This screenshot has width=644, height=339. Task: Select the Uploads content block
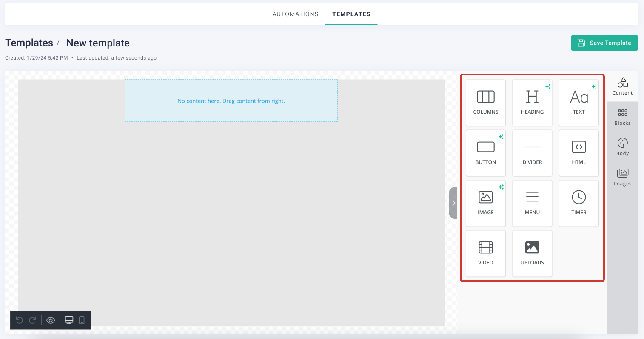tap(532, 253)
